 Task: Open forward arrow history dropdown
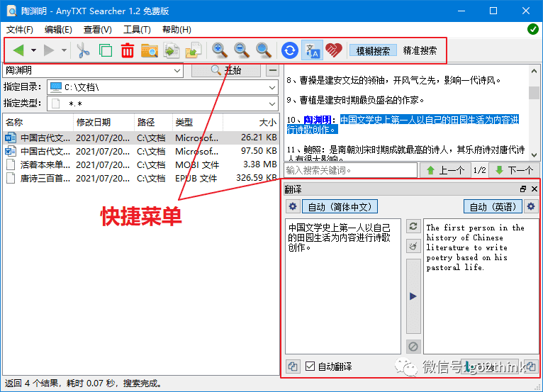[x=64, y=50]
